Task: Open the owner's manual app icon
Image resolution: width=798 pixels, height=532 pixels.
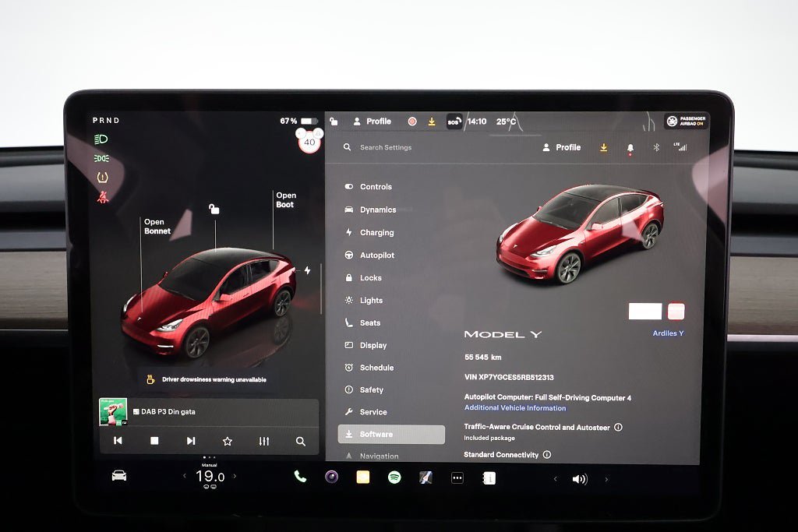Action: point(489,478)
